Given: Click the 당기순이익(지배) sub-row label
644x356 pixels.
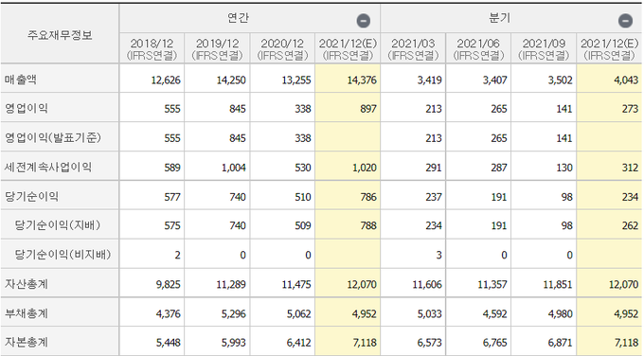Looking at the screenshot, I should tap(58, 225).
